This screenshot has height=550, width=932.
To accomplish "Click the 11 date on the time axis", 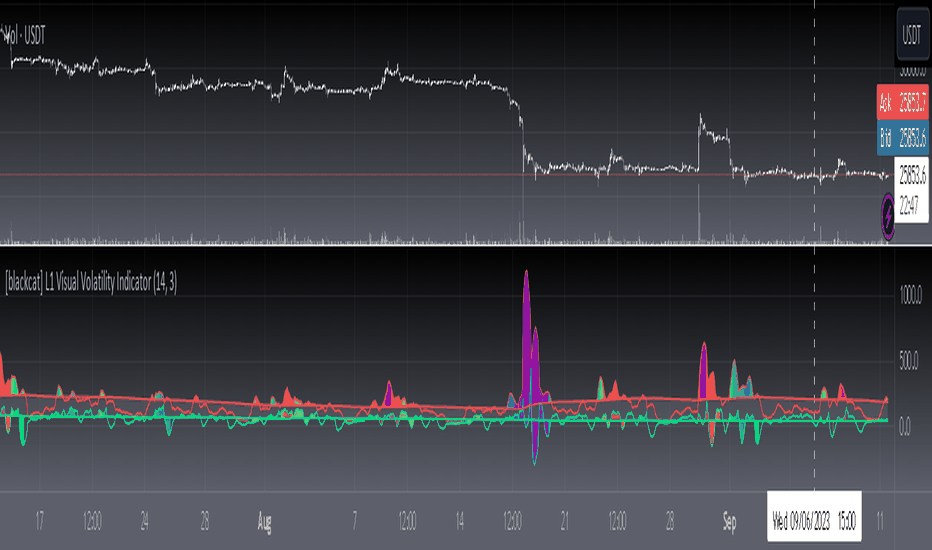I will [x=880, y=521].
